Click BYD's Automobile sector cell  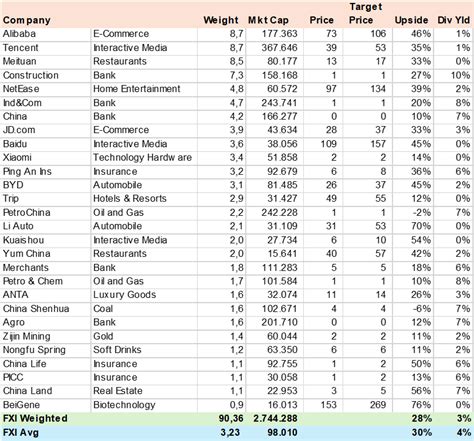click(x=144, y=185)
